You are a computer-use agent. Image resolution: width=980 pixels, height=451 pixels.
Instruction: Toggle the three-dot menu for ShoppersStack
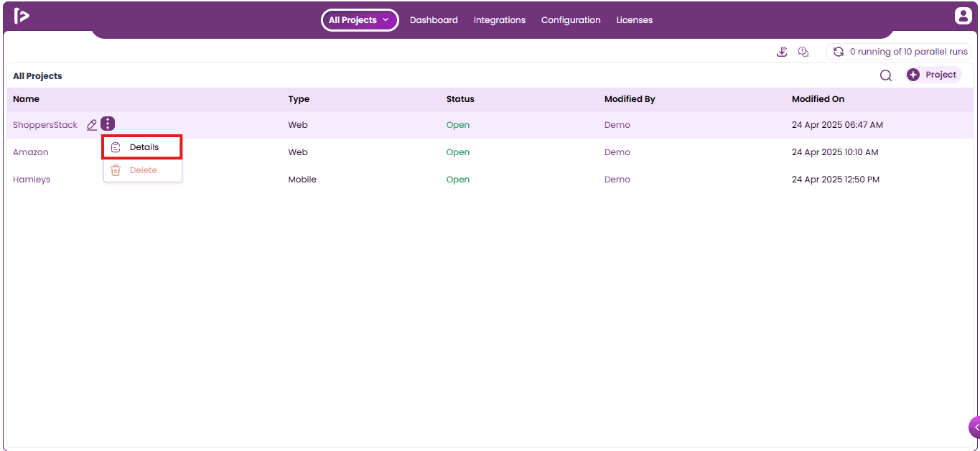[108, 124]
